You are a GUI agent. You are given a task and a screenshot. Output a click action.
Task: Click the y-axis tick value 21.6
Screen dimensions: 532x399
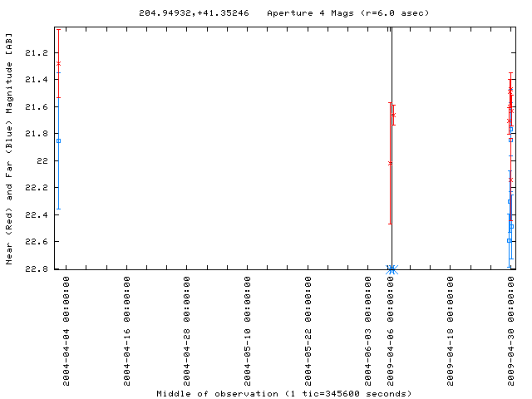coord(37,107)
